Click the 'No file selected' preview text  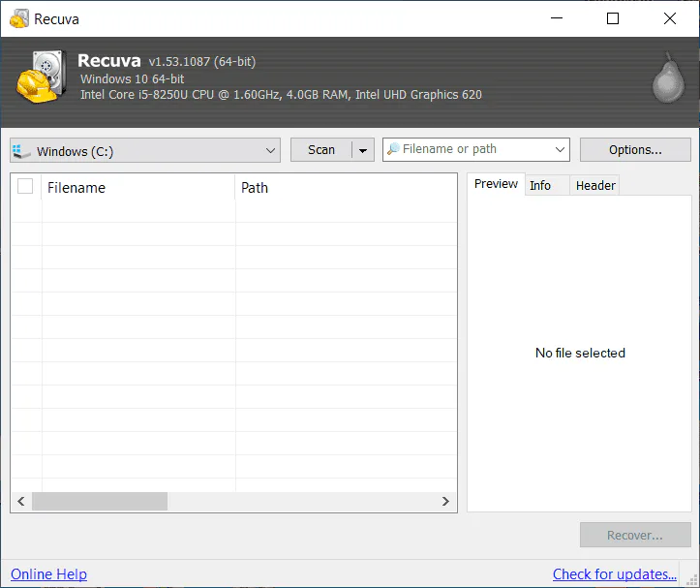(x=580, y=353)
